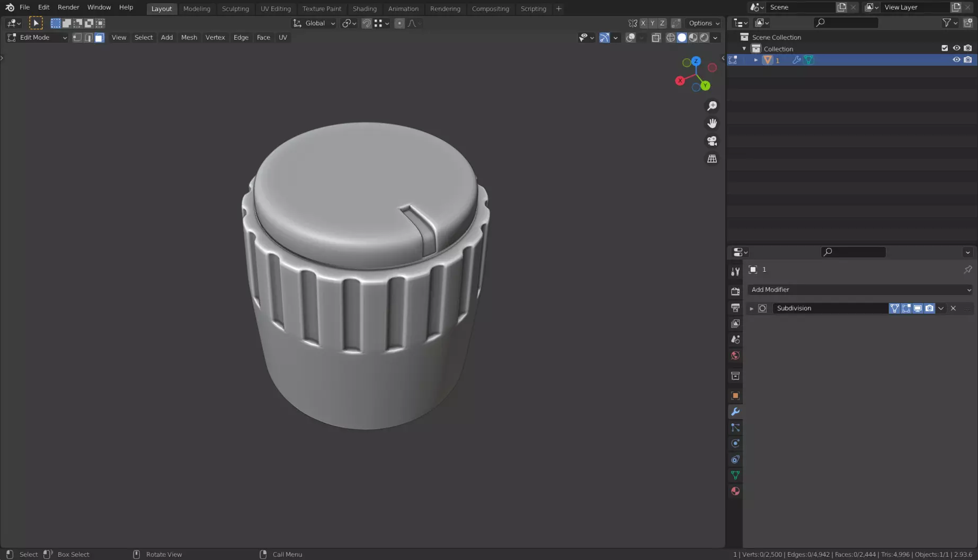Hide Collection in viewport via eye
The height and width of the screenshot is (560, 978).
coord(956,48)
